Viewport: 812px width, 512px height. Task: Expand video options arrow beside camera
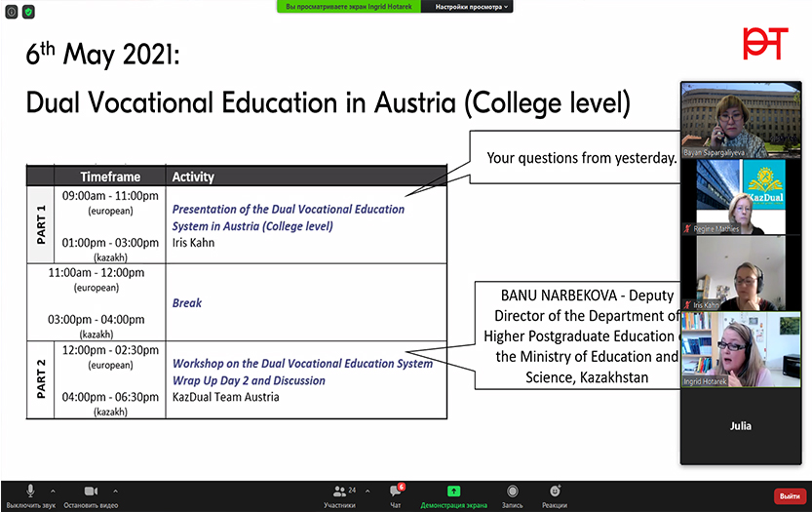click(115, 491)
